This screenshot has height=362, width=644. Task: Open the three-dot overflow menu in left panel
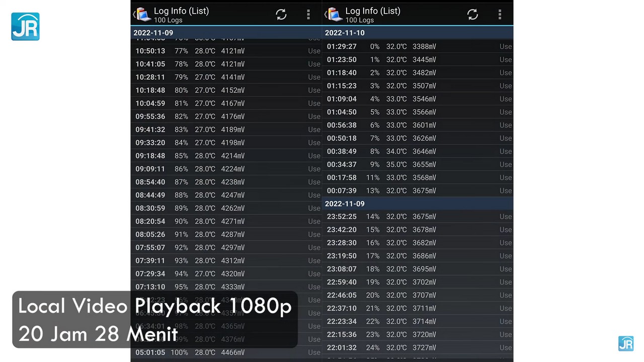pyautogui.click(x=308, y=15)
